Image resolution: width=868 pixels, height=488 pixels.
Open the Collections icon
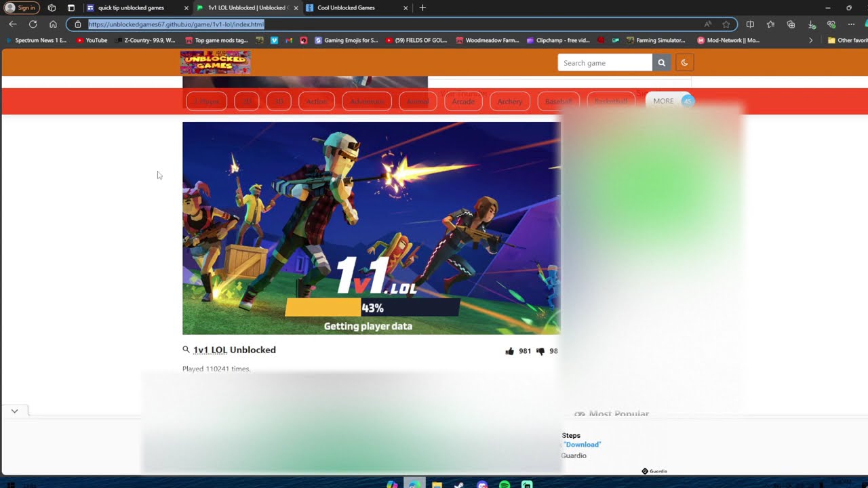pyautogui.click(x=791, y=24)
